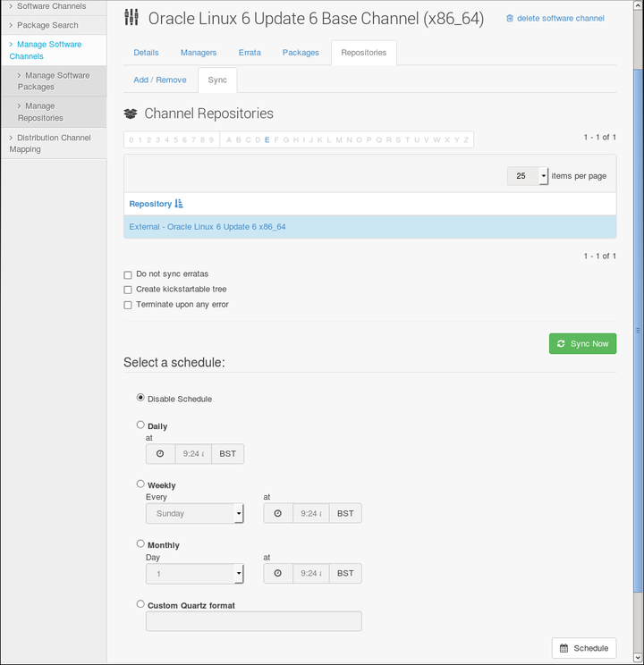This screenshot has height=665, width=644.
Task: Click the sort icon next to Repository header
Action: pos(179,204)
